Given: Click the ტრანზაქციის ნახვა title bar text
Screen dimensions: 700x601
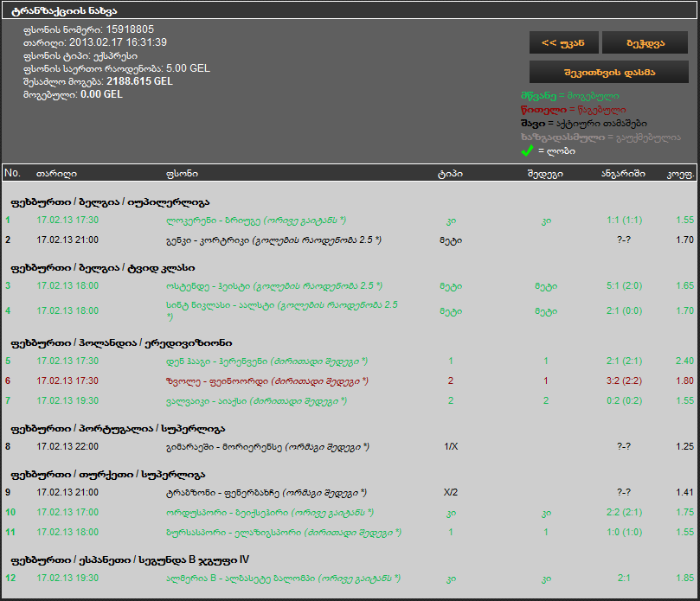Looking at the screenshot, I should [64, 10].
